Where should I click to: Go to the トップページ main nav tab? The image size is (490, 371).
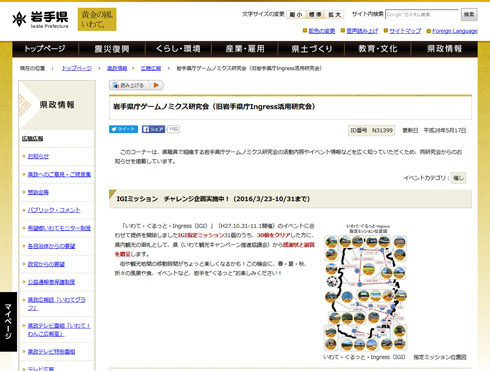(45, 49)
